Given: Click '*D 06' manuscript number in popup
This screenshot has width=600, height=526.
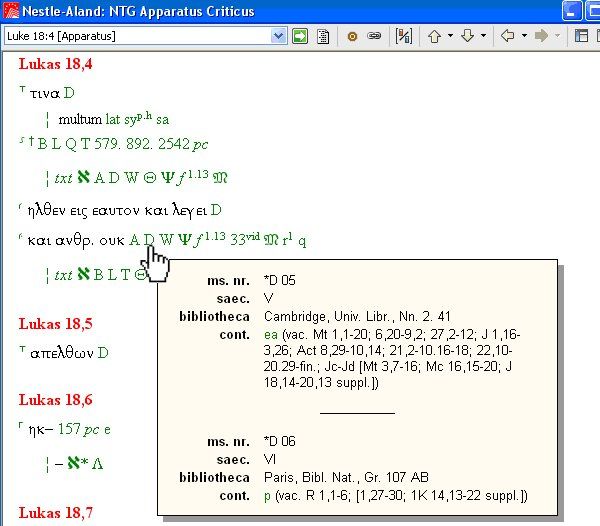Looking at the screenshot, I should point(280,441).
